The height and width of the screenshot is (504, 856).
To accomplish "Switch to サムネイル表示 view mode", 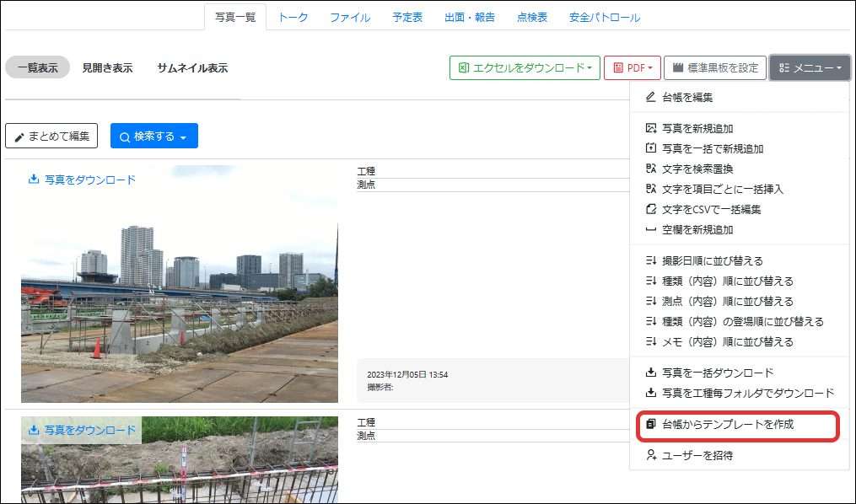I will (192, 68).
